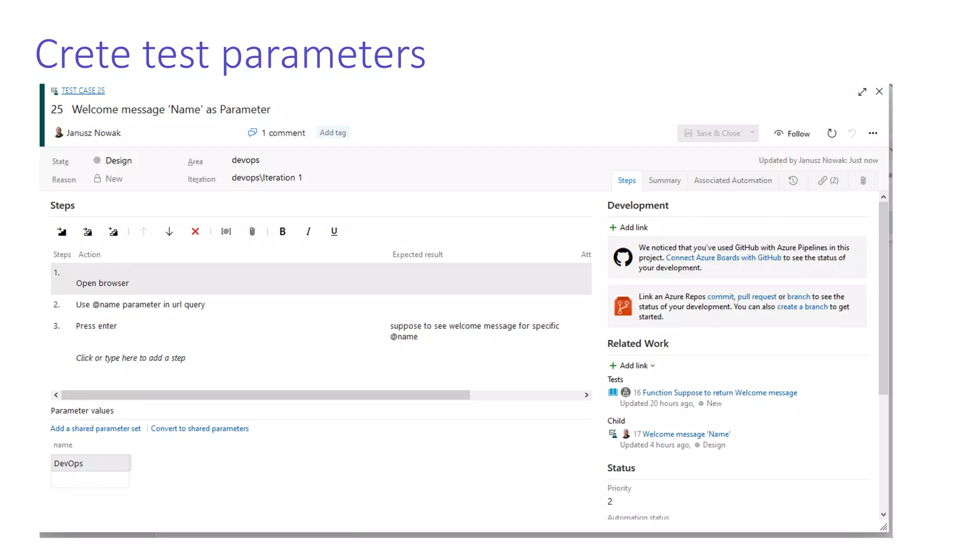Move step down with arrow icon
Screen dimensions: 980x551
169,232
